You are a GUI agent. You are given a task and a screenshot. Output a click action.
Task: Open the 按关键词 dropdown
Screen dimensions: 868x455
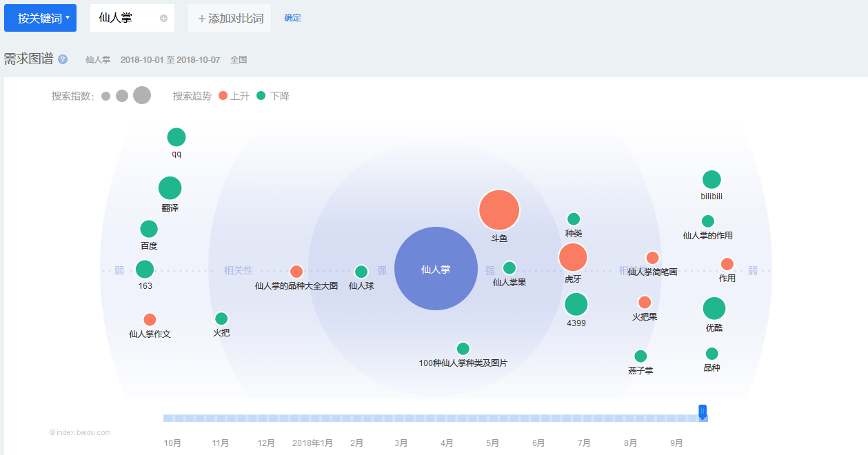40,18
